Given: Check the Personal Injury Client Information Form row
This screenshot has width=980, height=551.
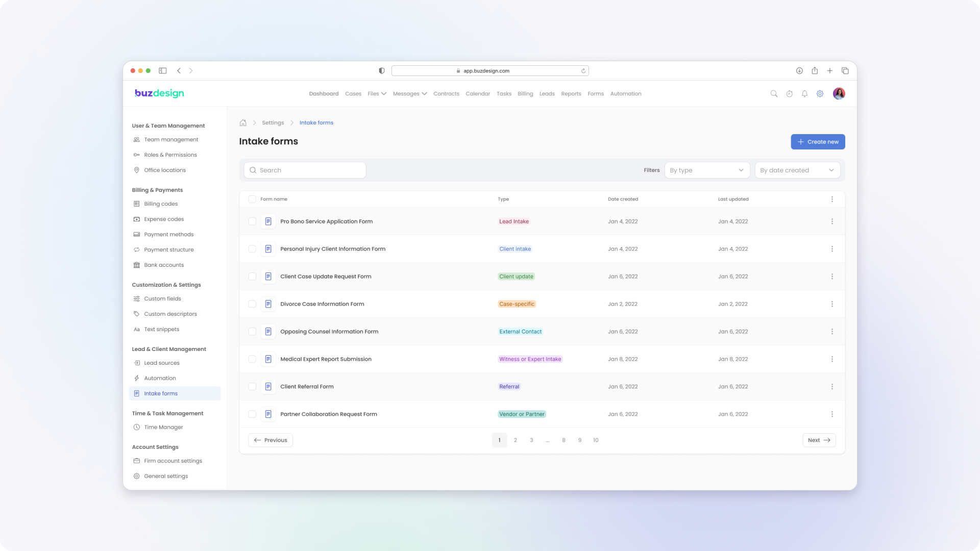Looking at the screenshot, I should point(252,249).
